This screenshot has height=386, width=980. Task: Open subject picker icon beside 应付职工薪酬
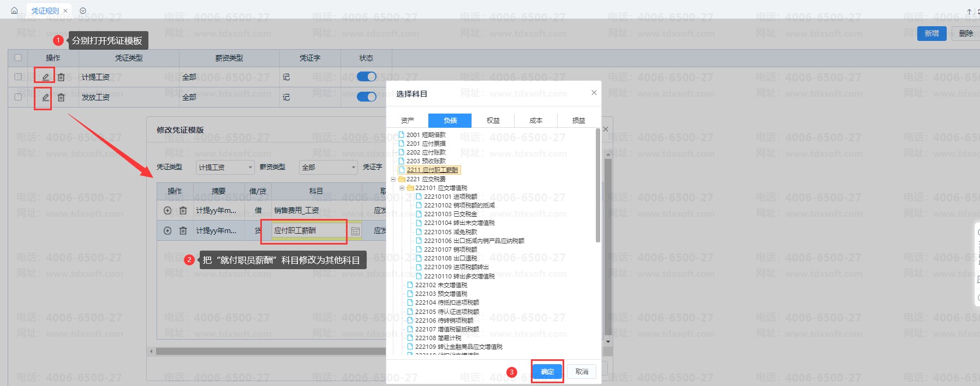click(355, 231)
